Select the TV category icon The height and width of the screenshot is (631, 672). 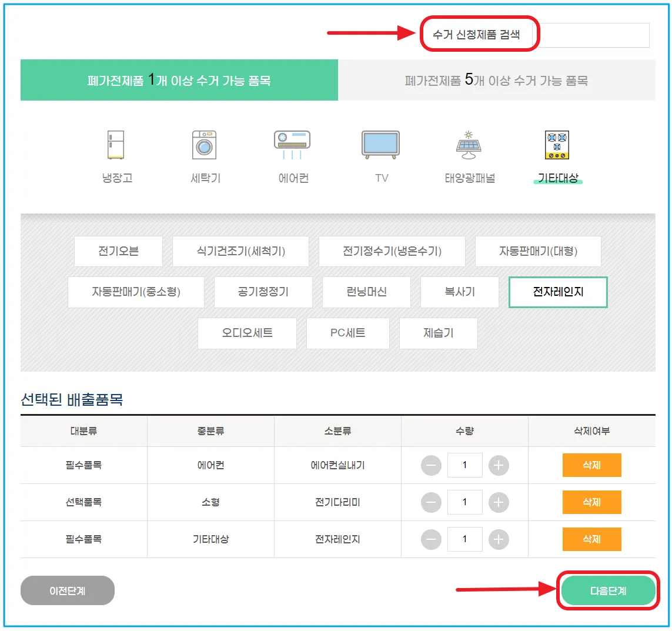click(x=380, y=153)
